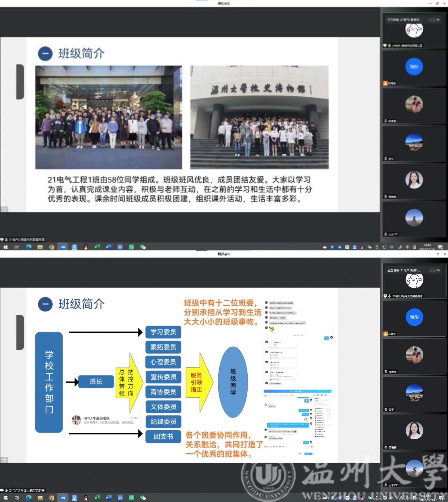The width and height of the screenshot is (448, 502).
Task: Launch File Explorer from the lower taskbar
Action: (x=40, y=498)
